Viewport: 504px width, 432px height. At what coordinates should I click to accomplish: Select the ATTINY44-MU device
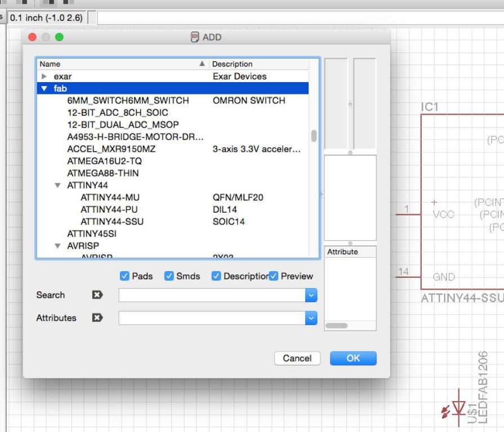[x=110, y=197]
